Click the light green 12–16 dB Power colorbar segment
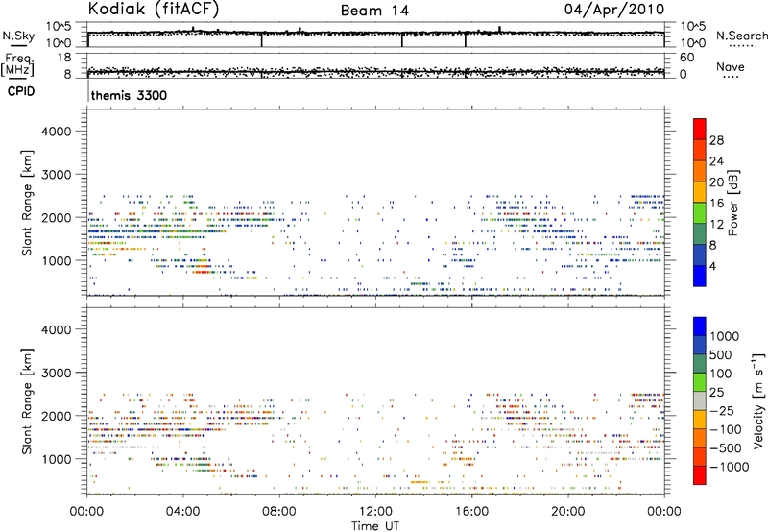768x532 pixels. click(699, 213)
